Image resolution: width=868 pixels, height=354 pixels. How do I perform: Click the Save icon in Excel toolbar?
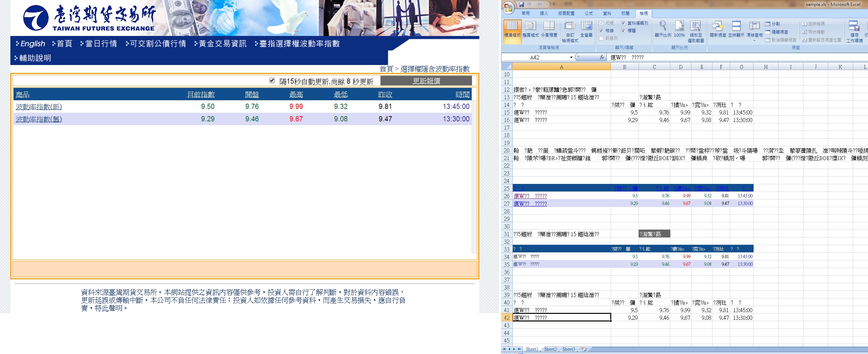point(521,4)
